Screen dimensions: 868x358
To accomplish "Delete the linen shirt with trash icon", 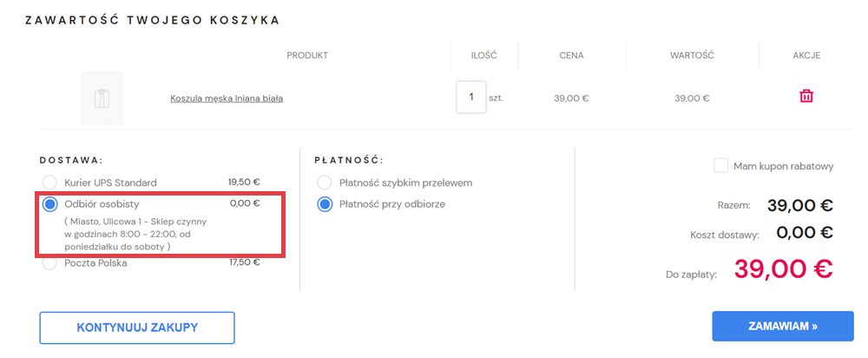I will point(806,96).
